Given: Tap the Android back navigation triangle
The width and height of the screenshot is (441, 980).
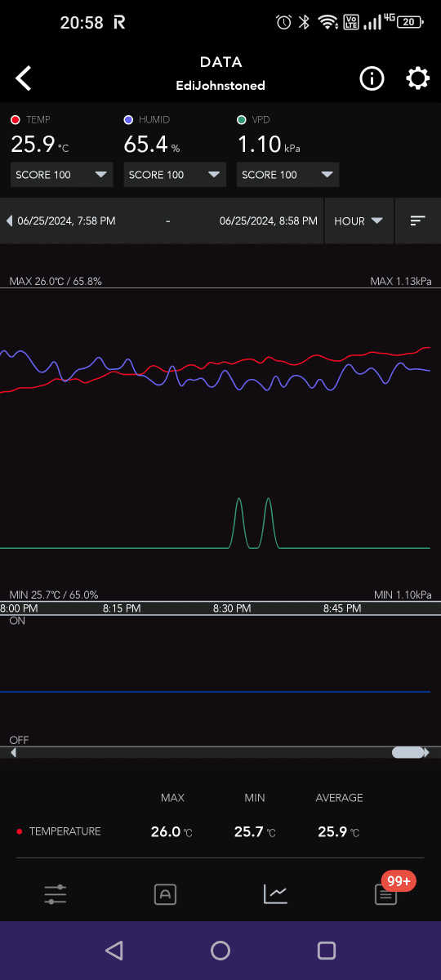Looking at the screenshot, I should click(x=114, y=950).
